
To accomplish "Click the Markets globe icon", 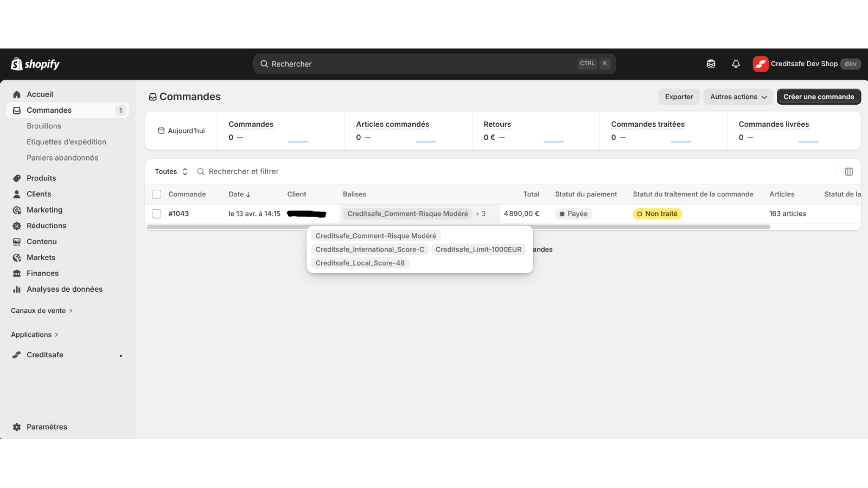I will (17, 258).
